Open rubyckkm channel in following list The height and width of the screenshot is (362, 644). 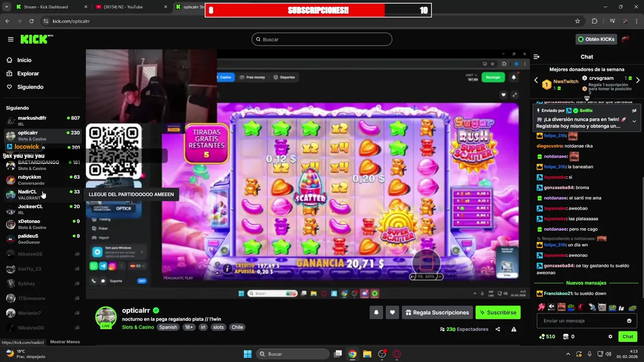coord(43,180)
